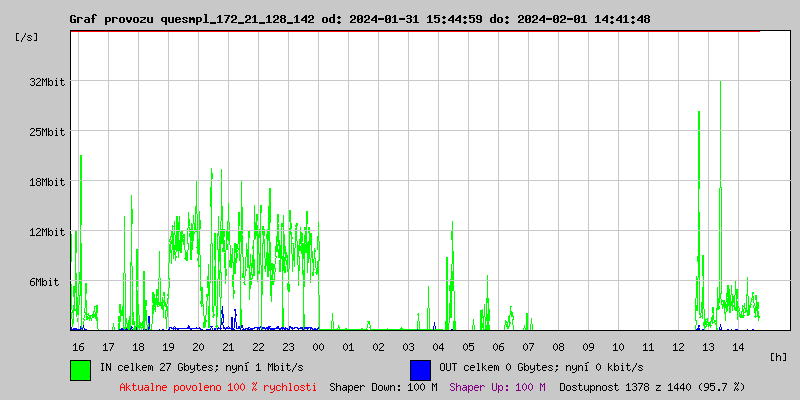
Task: Select the 25Mbit y-axis label
Action: pyautogui.click(x=47, y=132)
